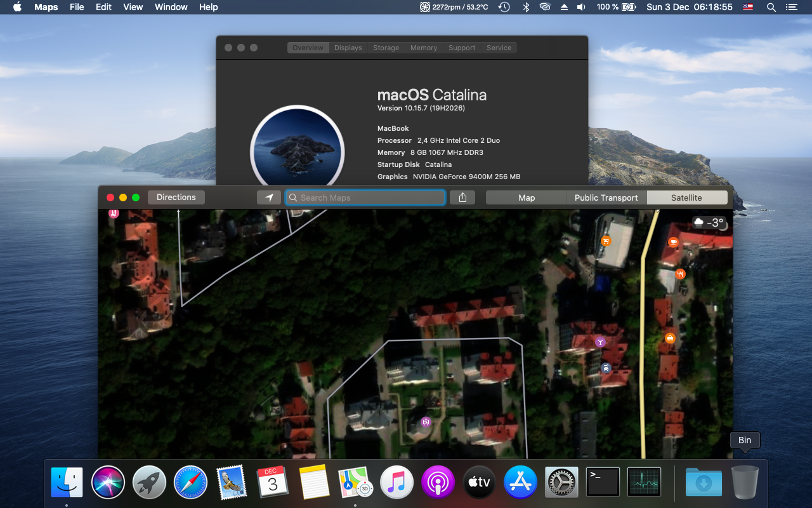Switch to Displays tab in About This Mac
Viewport: 812px width, 508px height.
348,48
